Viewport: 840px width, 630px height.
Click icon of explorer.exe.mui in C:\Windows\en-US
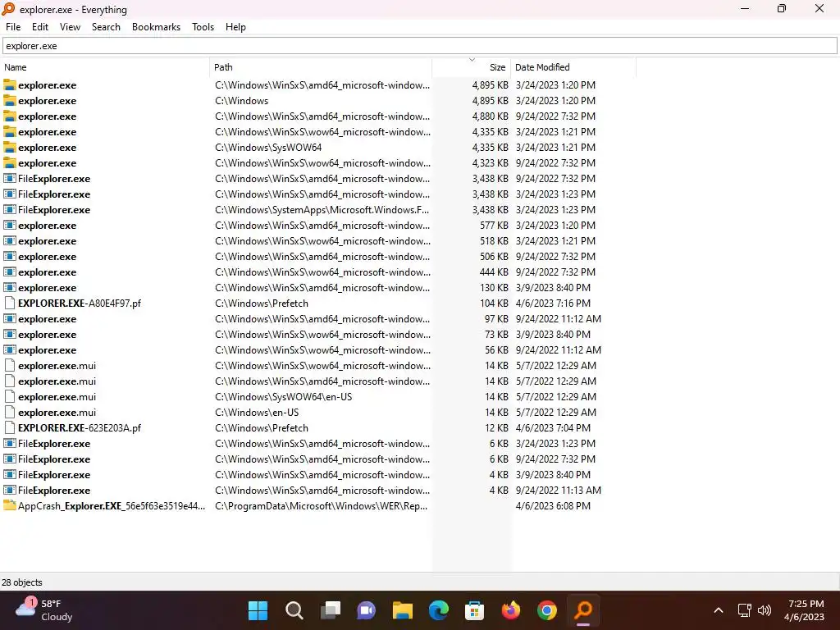[10, 413]
